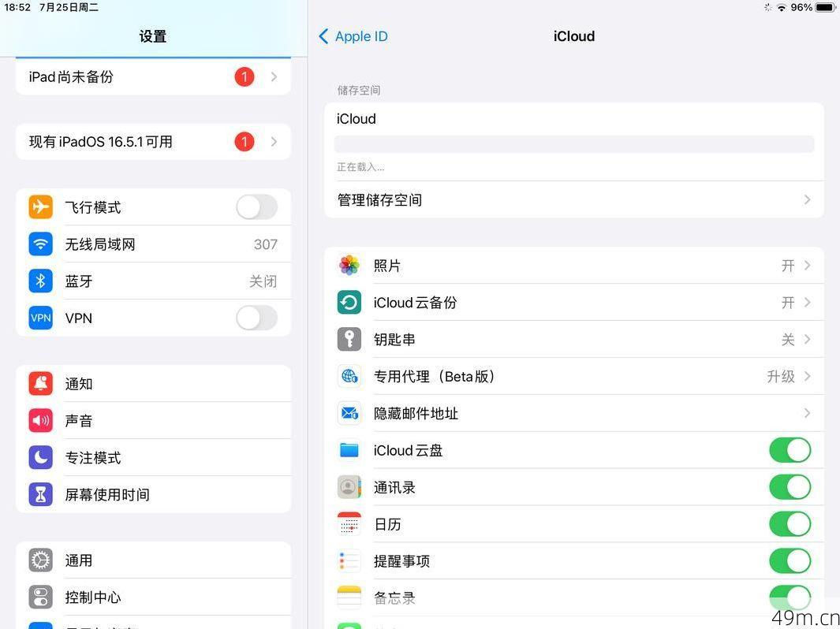The image size is (840, 629).
Task: Turn off Notes (备忘录) sync switch
Action: click(790, 598)
